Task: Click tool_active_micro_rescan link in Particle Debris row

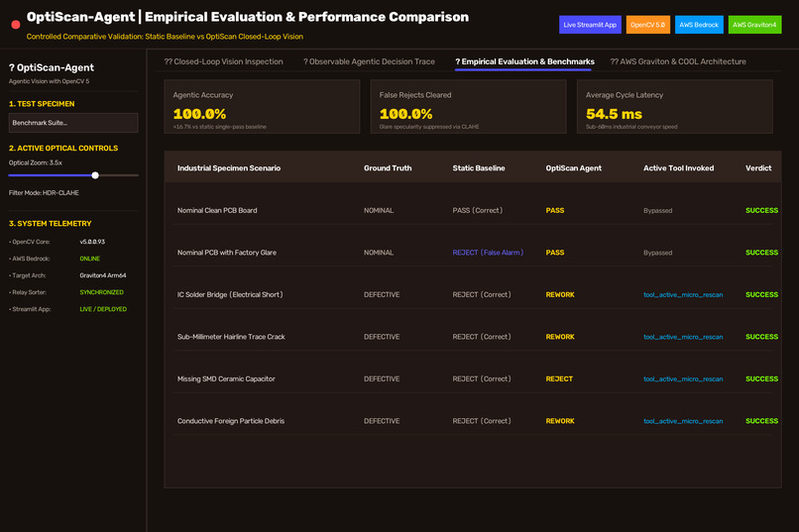Action: 683,421
